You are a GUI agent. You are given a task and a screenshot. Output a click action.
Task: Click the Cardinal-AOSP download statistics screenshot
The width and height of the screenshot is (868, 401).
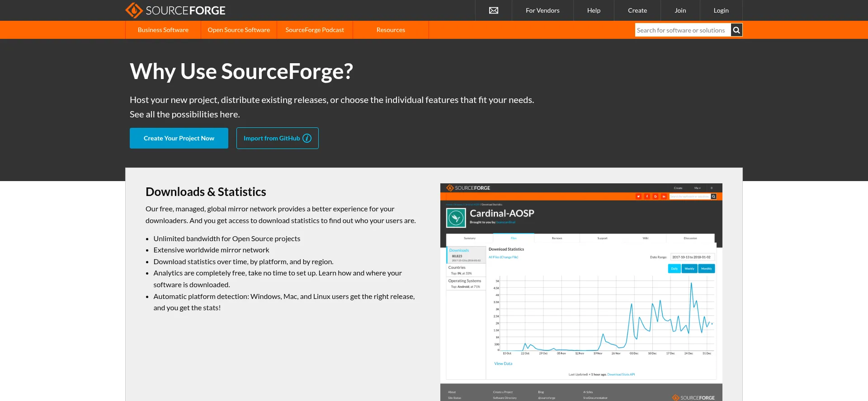(x=581, y=292)
